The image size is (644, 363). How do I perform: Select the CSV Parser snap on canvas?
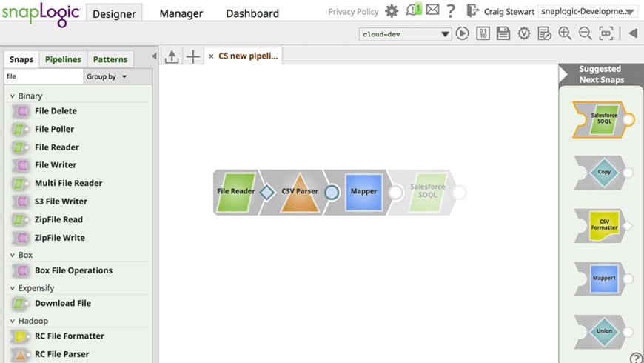(x=300, y=192)
